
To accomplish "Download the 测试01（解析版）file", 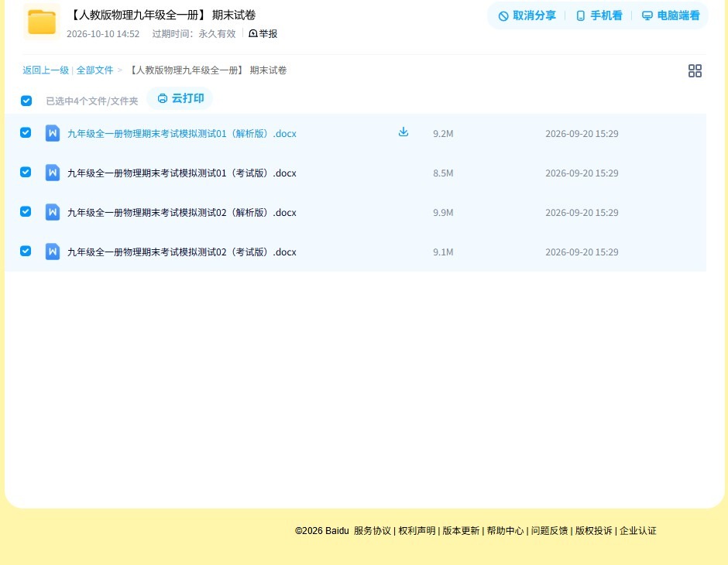I will pyautogui.click(x=403, y=132).
